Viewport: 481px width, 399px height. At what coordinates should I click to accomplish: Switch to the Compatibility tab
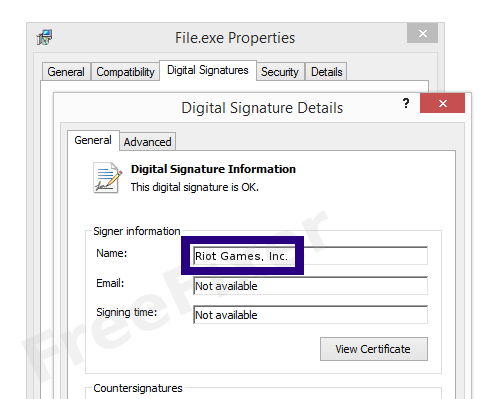click(125, 72)
